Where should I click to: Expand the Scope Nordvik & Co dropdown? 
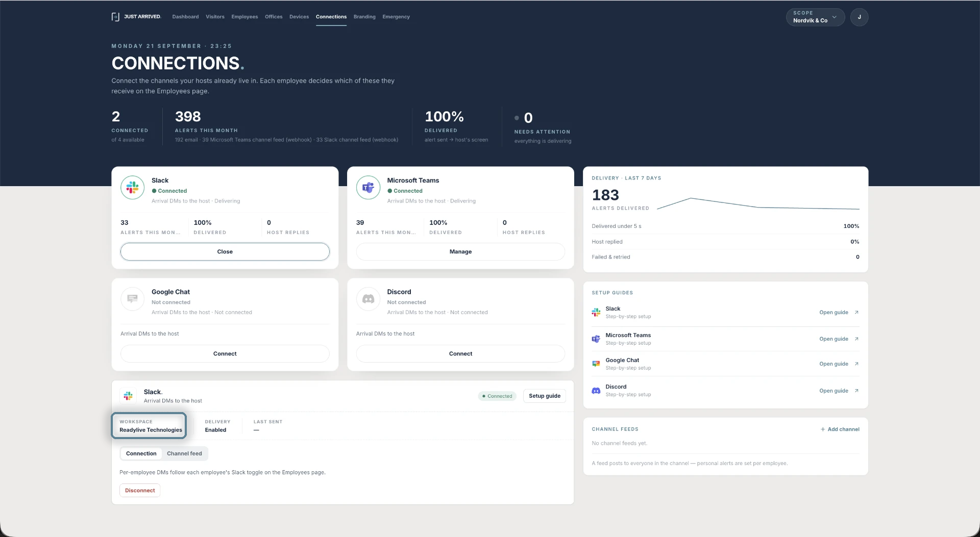tap(815, 17)
